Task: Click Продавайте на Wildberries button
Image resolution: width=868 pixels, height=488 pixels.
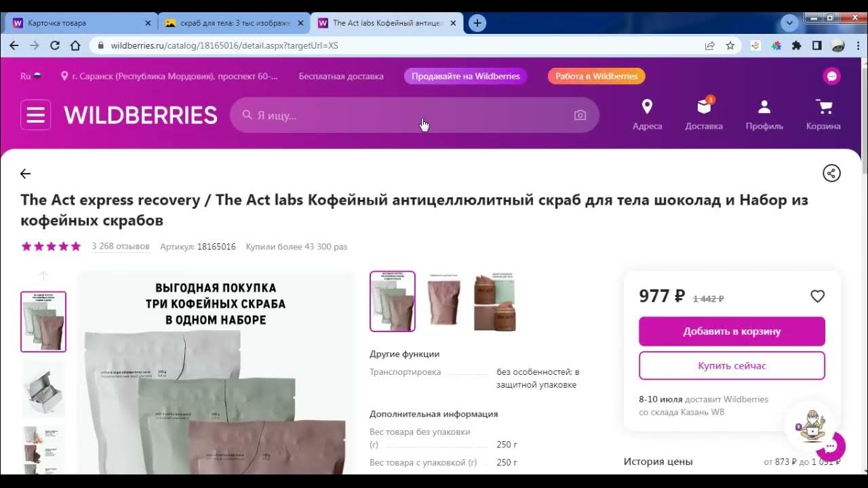Action: coord(465,76)
